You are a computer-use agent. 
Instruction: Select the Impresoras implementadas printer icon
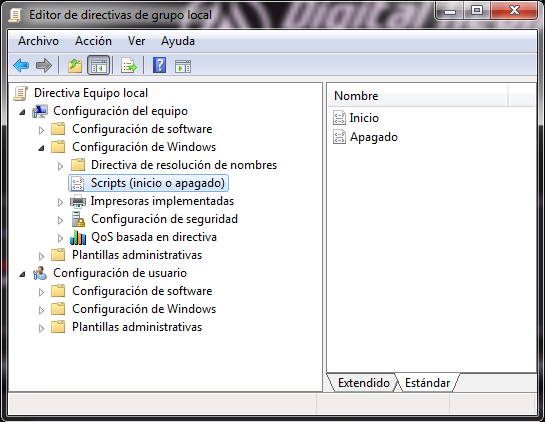78,201
